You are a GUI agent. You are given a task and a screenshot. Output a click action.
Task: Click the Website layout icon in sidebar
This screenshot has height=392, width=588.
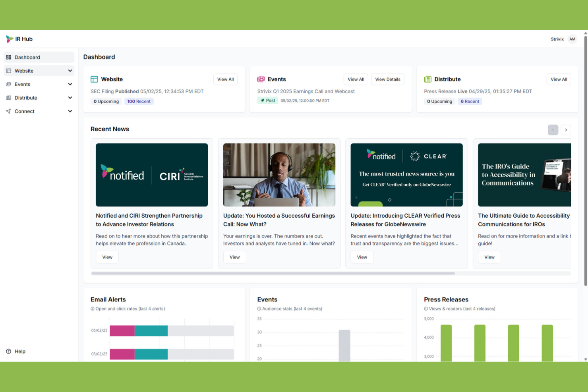8,71
